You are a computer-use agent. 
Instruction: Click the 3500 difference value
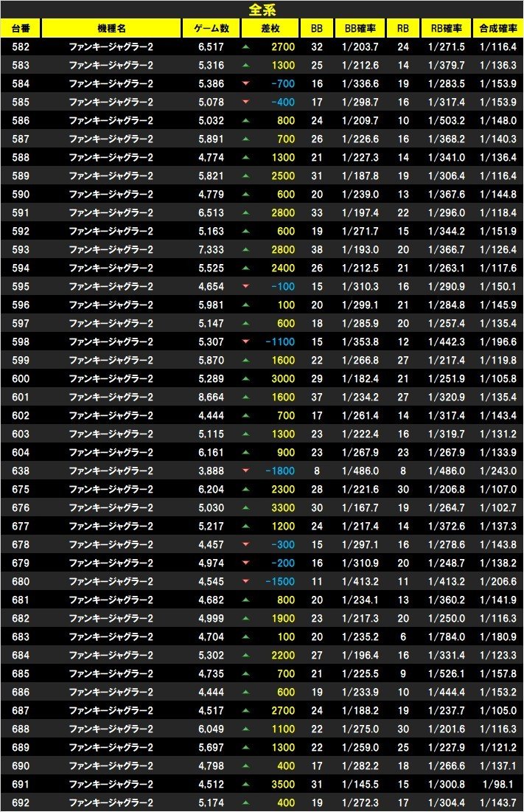pos(283,784)
